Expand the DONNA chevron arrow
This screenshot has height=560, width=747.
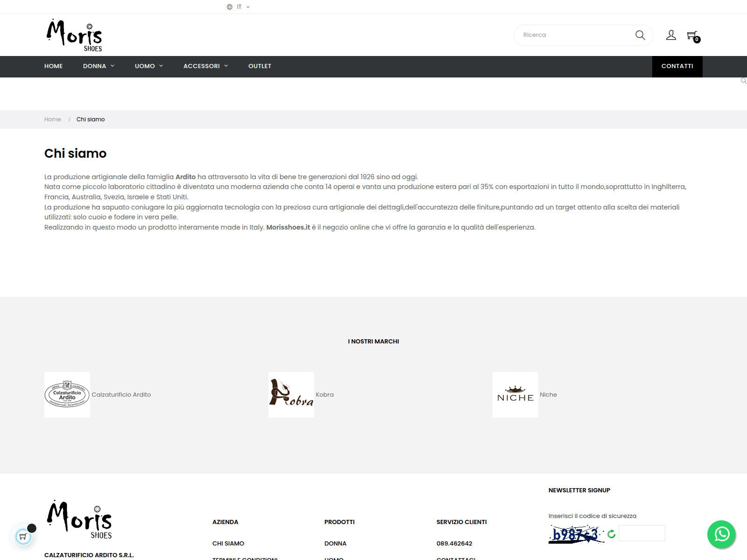(x=113, y=66)
